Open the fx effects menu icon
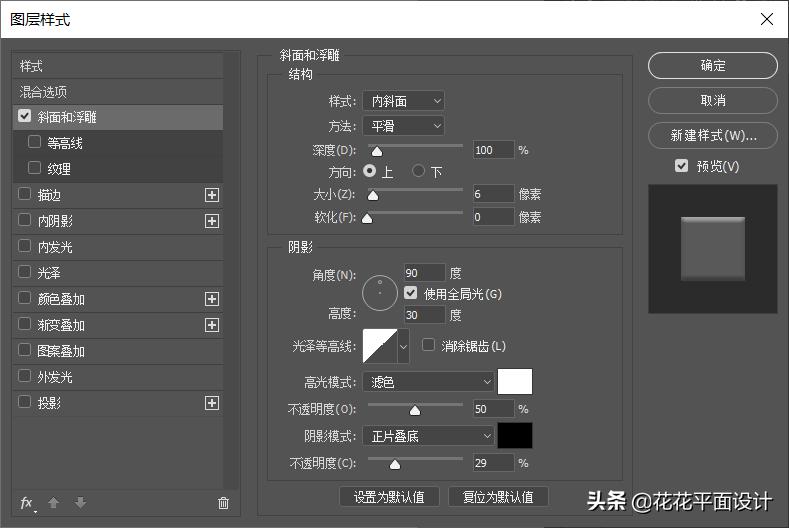 click(27, 503)
